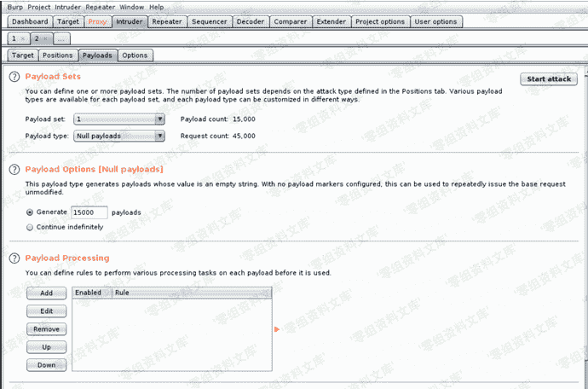The height and width of the screenshot is (389, 588).
Task: Open the Options sub-tab
Action: (x=135, y=55)
